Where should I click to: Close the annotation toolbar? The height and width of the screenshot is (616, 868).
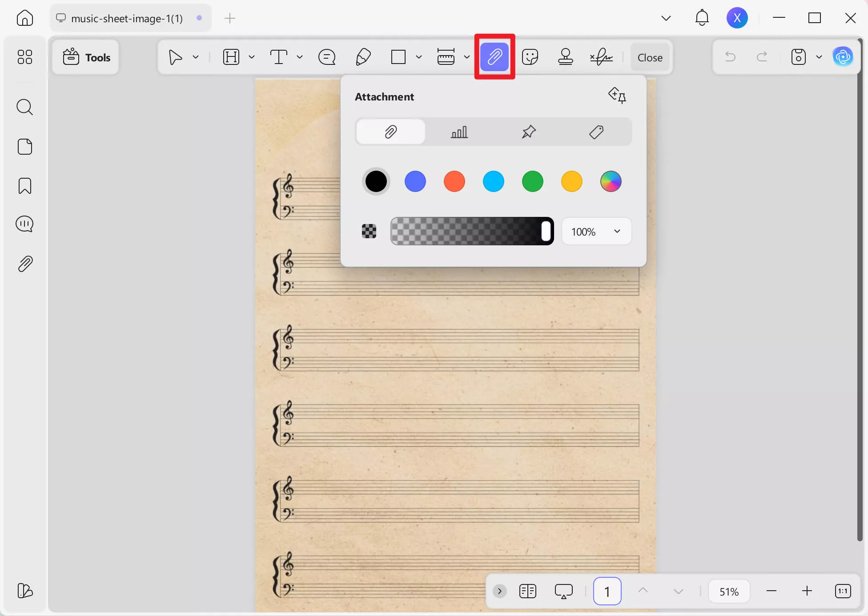[650, 57]
